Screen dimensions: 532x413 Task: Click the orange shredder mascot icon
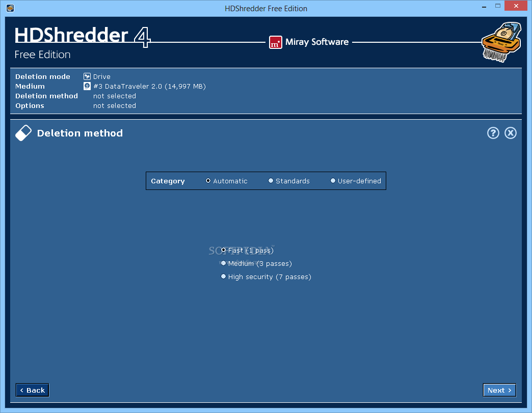[501, 42]
